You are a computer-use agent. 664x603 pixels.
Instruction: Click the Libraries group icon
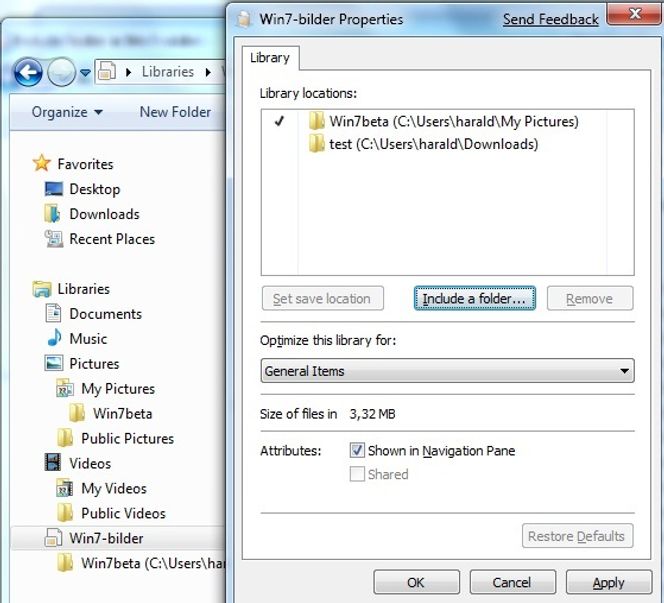click(x=42, y=289)
